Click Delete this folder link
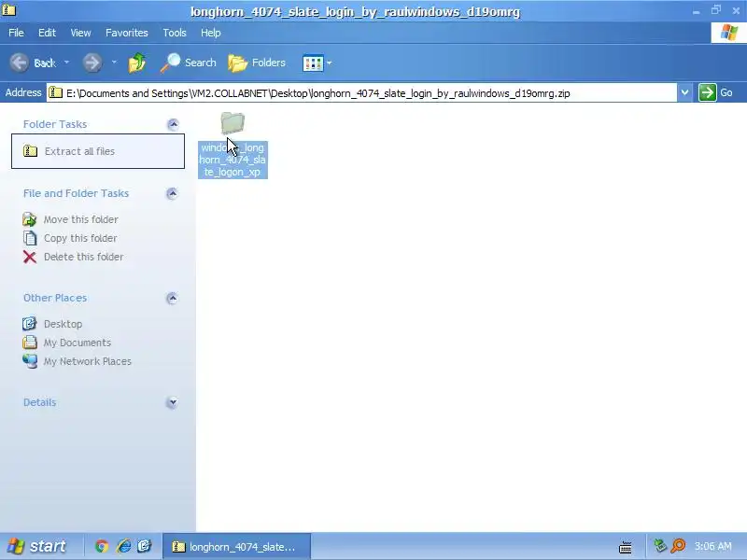747x560 pixels. (x=83, y=257)
